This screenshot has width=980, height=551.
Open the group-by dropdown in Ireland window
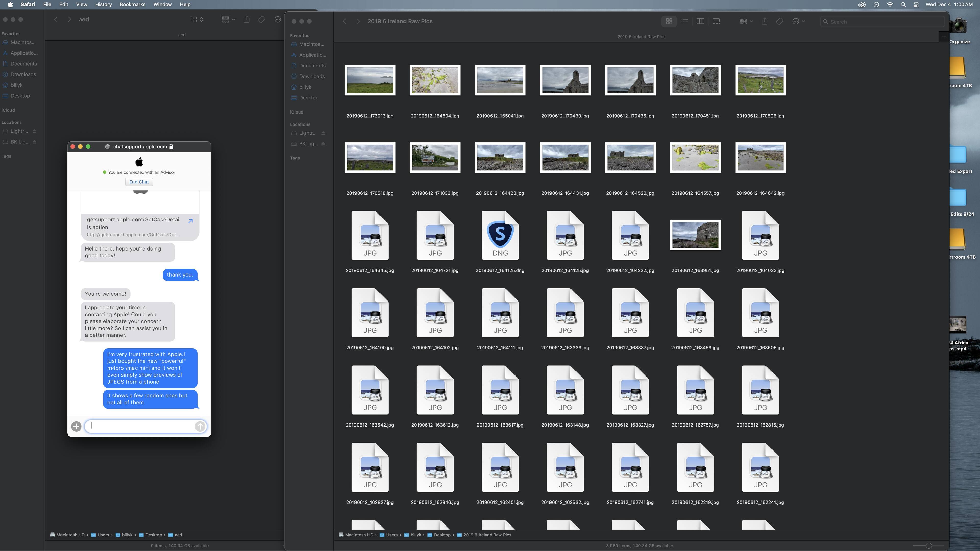746,21
